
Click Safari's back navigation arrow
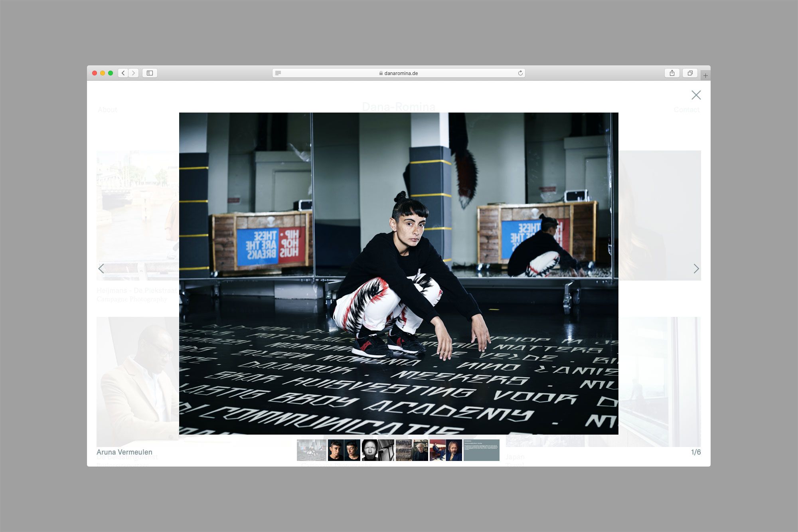(x=123, y=73)
